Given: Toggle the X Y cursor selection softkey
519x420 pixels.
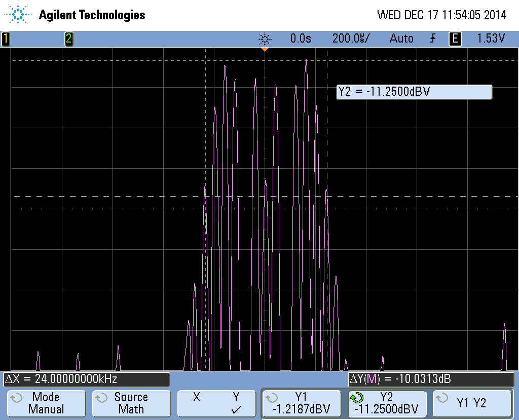Looking at the screenshot, I should [216, 403].
